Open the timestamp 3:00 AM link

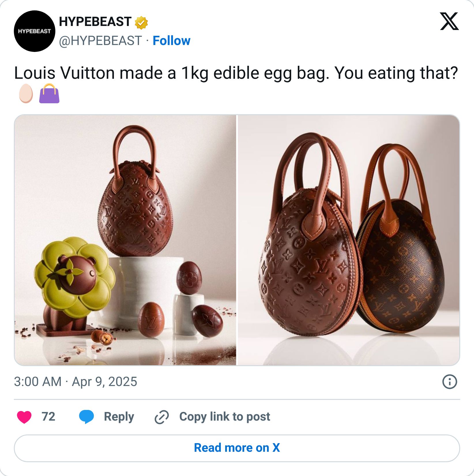tap(37, 381)
